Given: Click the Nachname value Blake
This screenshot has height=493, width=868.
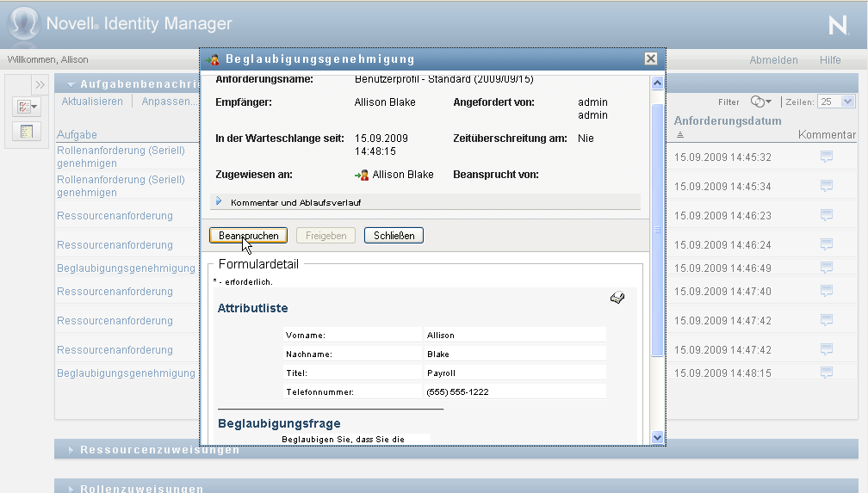Looking at the screenshot, I should (x=437, y=354).
